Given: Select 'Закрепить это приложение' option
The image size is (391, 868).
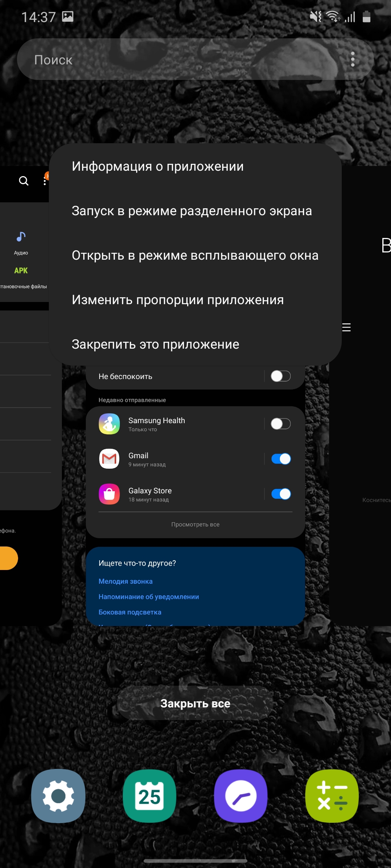Looking at the screenshot, I should (x=156, y=344).
